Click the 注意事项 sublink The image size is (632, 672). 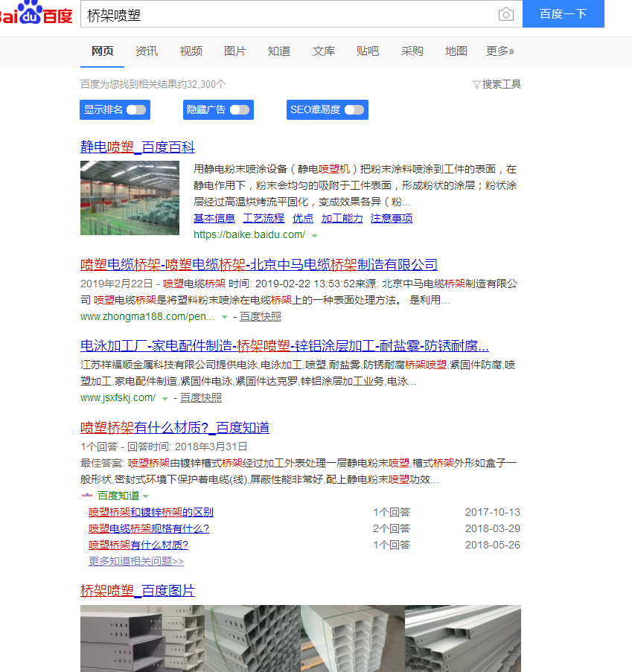point(392,218)
